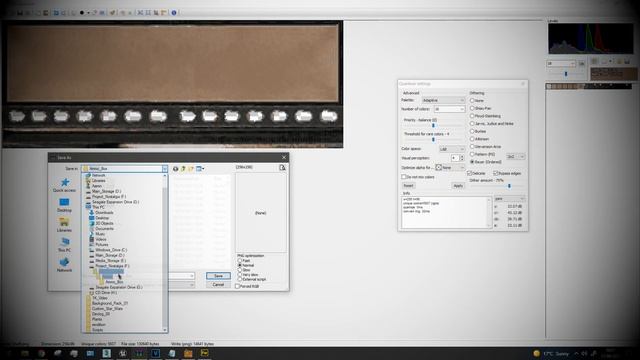Click the black circle icon in the main toolbar
The image size is (640, 360).
(82, 13)
